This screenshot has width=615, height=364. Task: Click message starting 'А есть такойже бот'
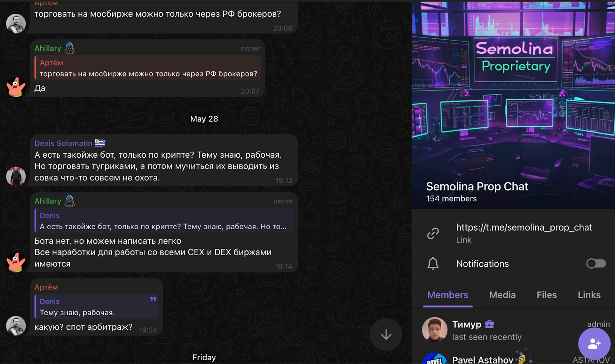pos(158,166)
